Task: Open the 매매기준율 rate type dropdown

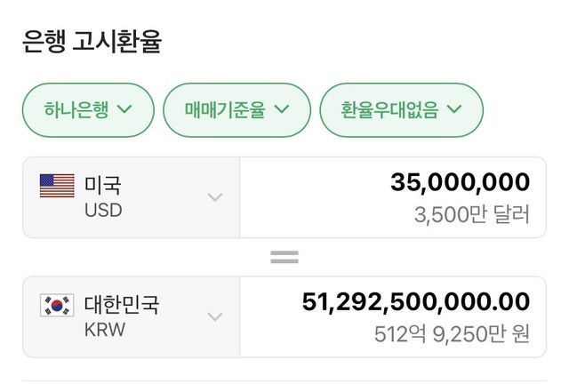Action: 237,110
